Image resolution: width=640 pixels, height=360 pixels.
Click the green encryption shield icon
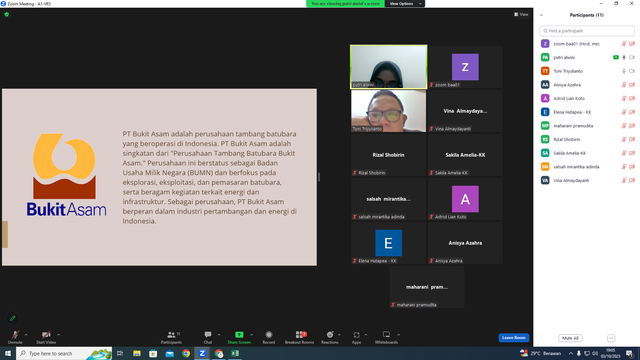click(x=7, y=14)
